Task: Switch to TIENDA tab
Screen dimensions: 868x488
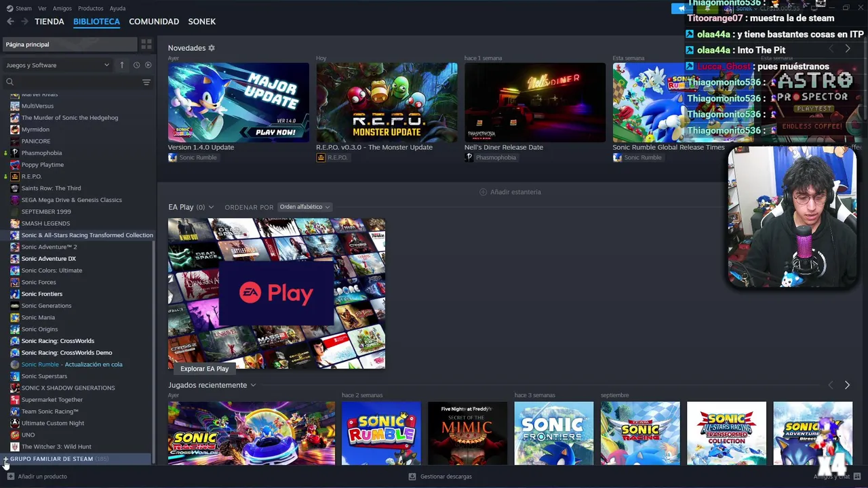Action: pyautogui.click(x=50, y=22)
